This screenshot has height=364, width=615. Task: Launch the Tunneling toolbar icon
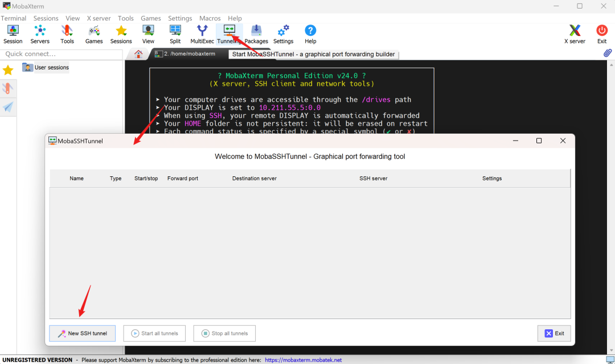point(229,34)
